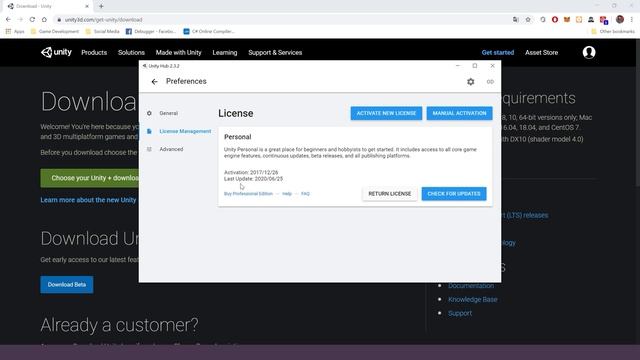This screenshot has width=640, height=360.
Task: Open Products menu on Unity site
Action: pos(94,52)
